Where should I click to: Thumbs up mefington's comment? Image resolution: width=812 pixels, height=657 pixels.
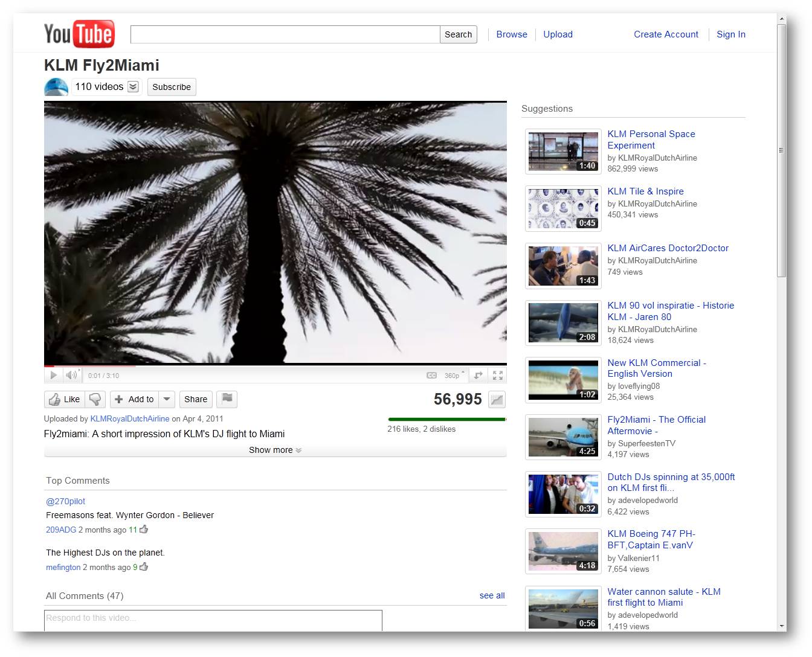point(144,566)
